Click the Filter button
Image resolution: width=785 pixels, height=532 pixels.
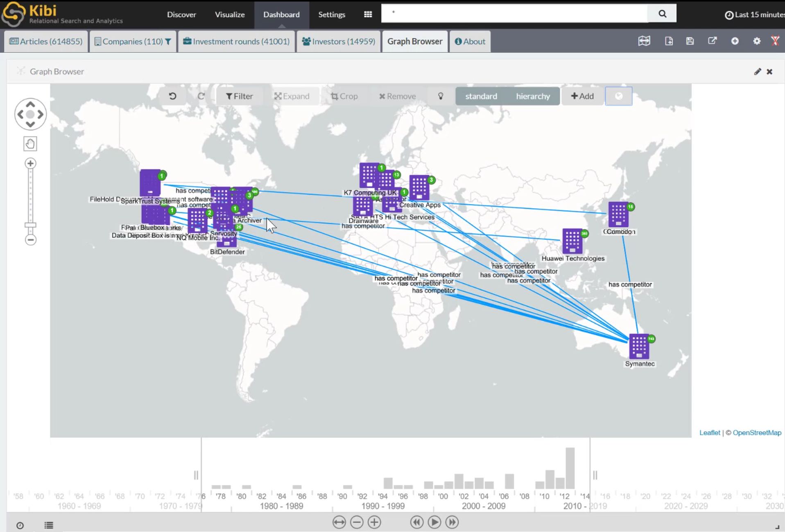click(239, 96)
